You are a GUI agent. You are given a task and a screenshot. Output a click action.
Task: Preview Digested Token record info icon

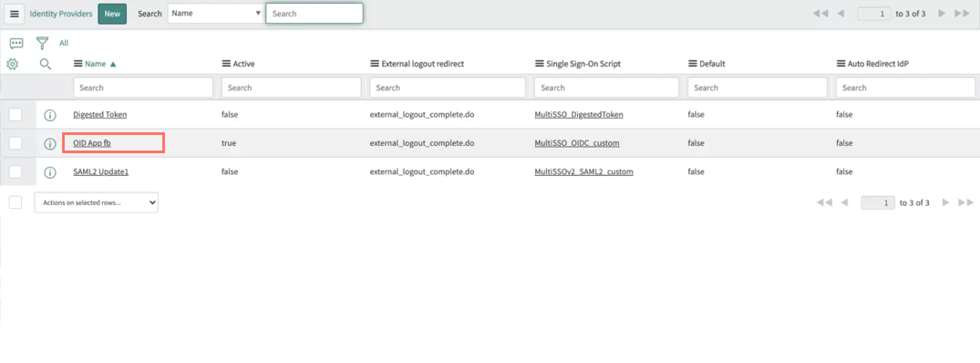(50, 115)
